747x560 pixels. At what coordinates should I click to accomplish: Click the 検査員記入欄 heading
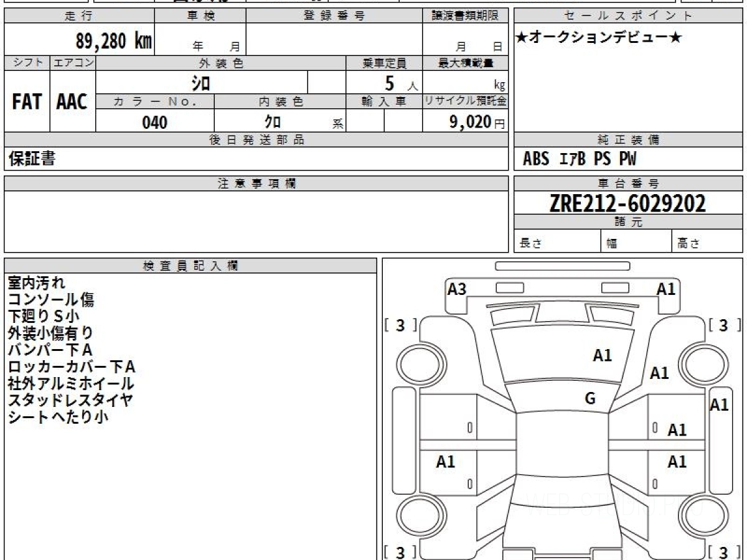click(x=190, y=266)
